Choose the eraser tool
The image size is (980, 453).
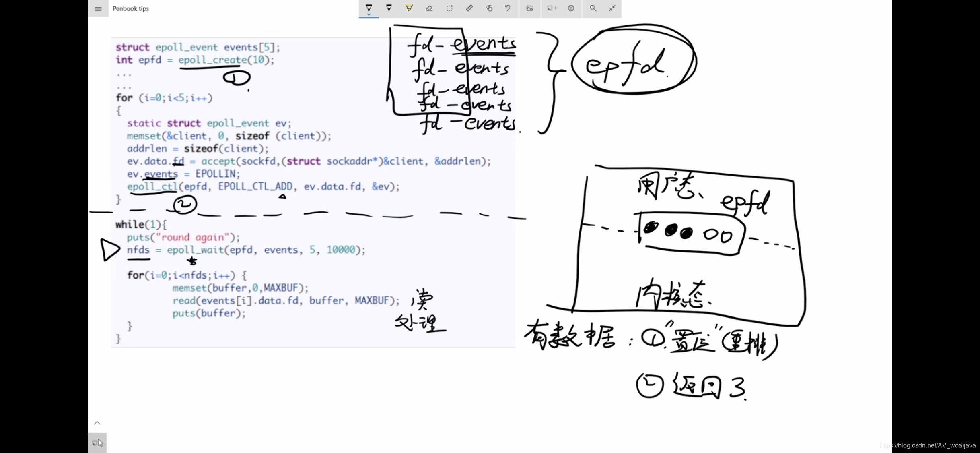[429, 8]
